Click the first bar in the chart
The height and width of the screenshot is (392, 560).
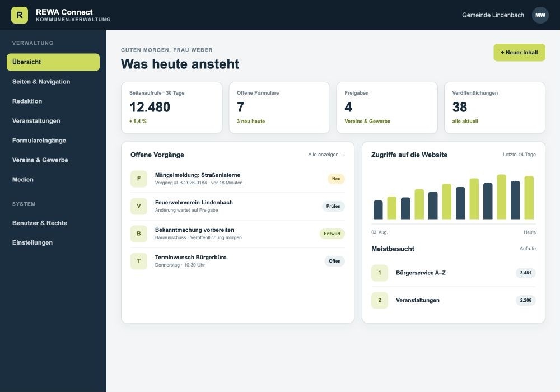378,210
